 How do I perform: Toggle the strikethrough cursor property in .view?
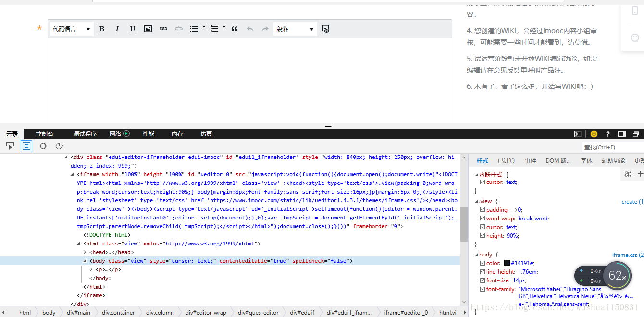(483, 227)
